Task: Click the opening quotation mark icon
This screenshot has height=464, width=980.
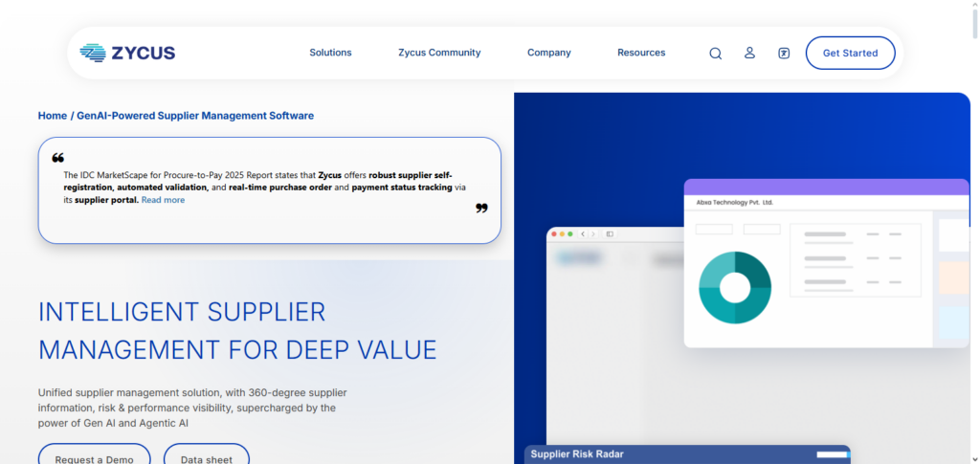Action: 57,158
